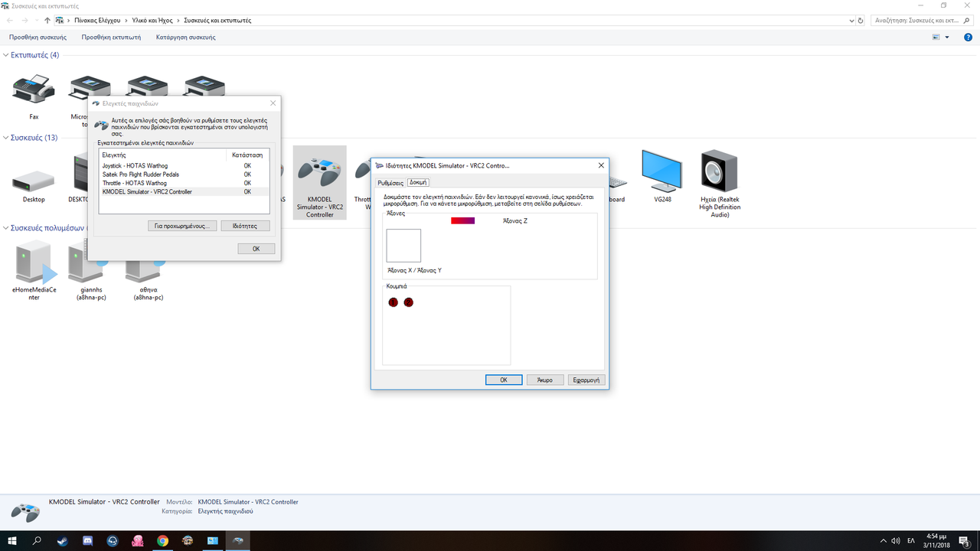Click Προσθήκη εκτυπωτή in the toolbar
The image size is (980, 551).
(111, 37)
